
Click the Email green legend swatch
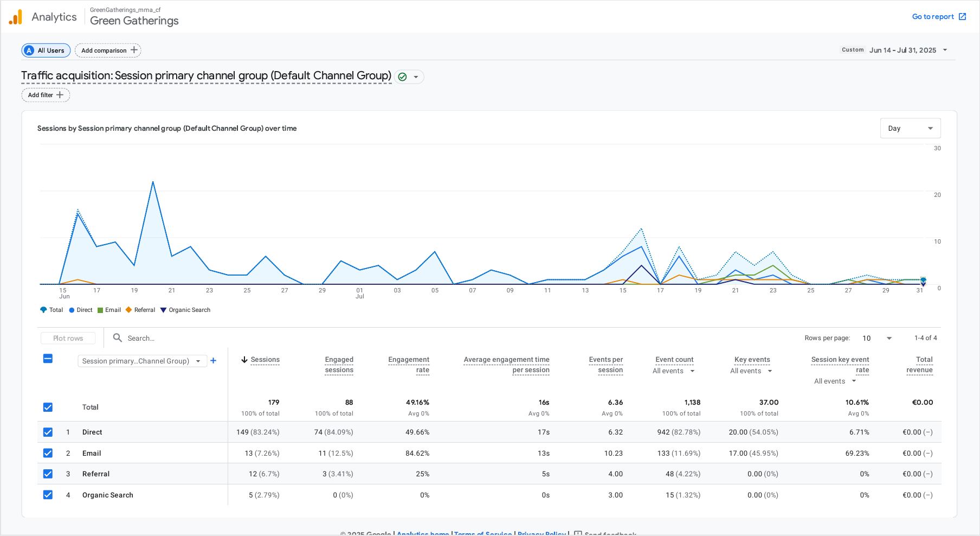100,310
